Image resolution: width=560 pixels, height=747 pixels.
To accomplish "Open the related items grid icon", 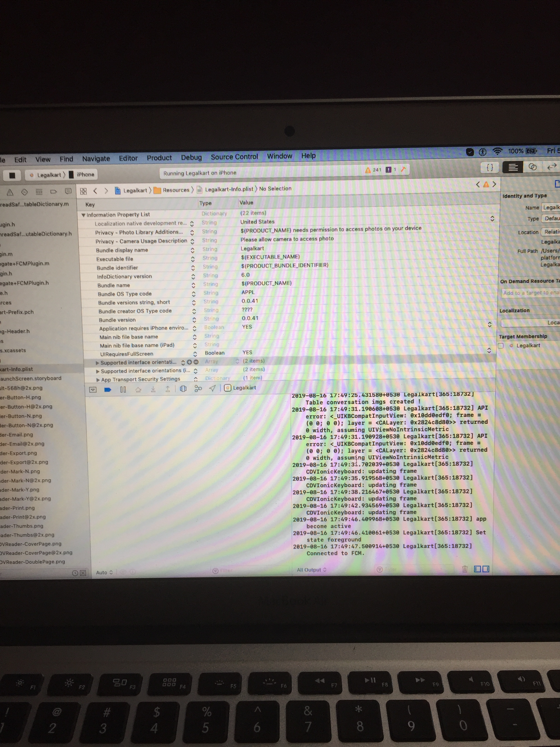I will click(83, 191).
